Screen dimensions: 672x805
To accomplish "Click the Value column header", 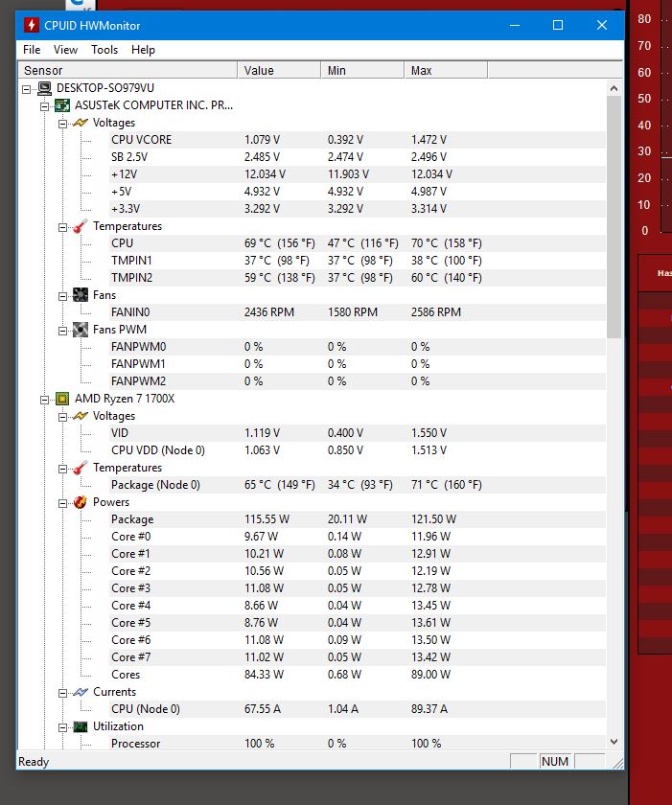I will 279,70.
